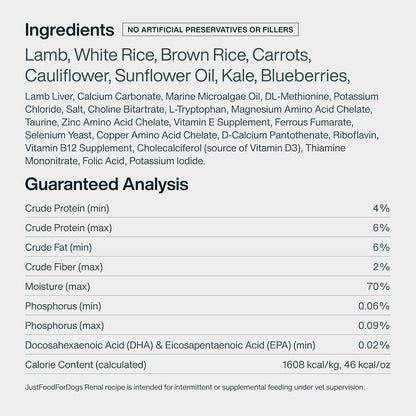Click the Crude Fat (min) label
Screen dimensions: 416x416
(x=58, y=247)
